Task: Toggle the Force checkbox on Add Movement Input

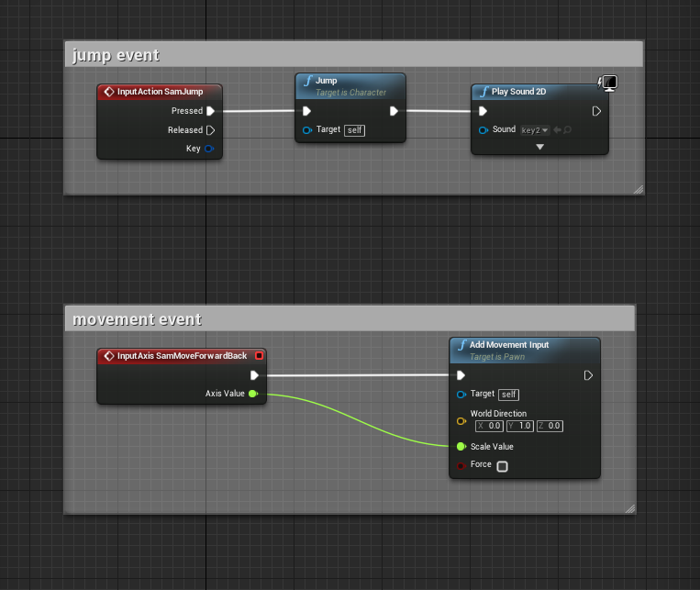Action: pyautogui.click(x=502, y=466)
